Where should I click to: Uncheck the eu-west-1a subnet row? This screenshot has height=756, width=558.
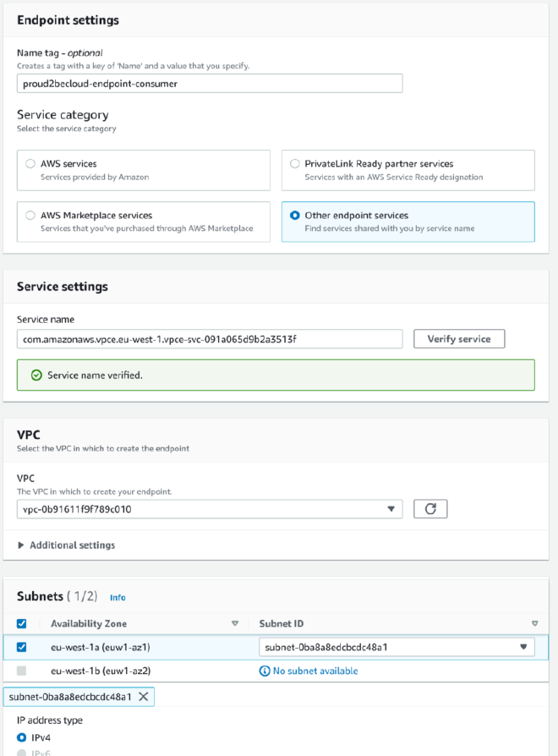[23, 647]
